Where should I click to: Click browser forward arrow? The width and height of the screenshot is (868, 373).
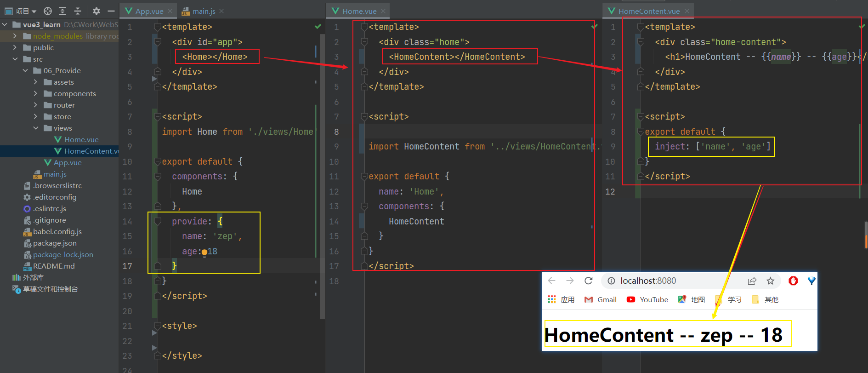coord(570,281)
